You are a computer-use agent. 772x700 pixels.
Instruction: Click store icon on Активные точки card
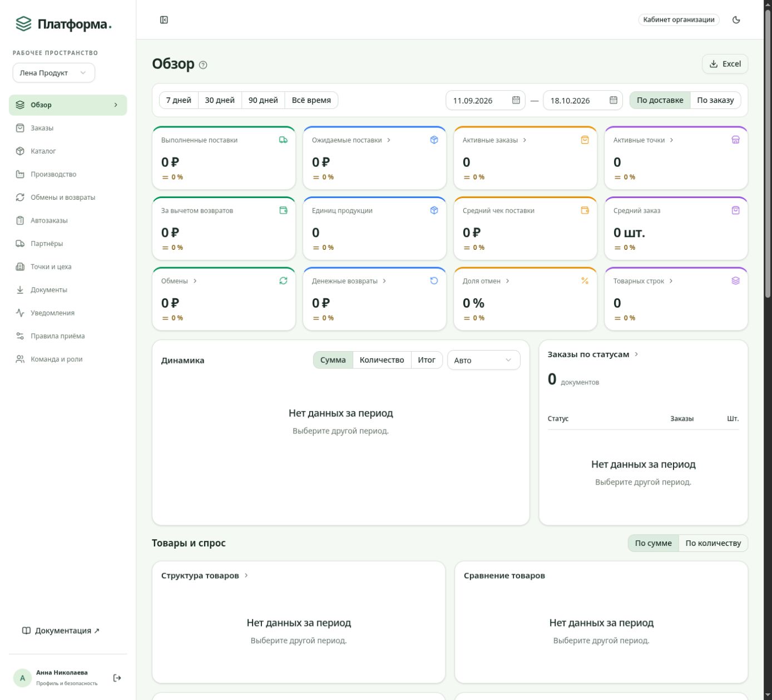click(735, 140)
